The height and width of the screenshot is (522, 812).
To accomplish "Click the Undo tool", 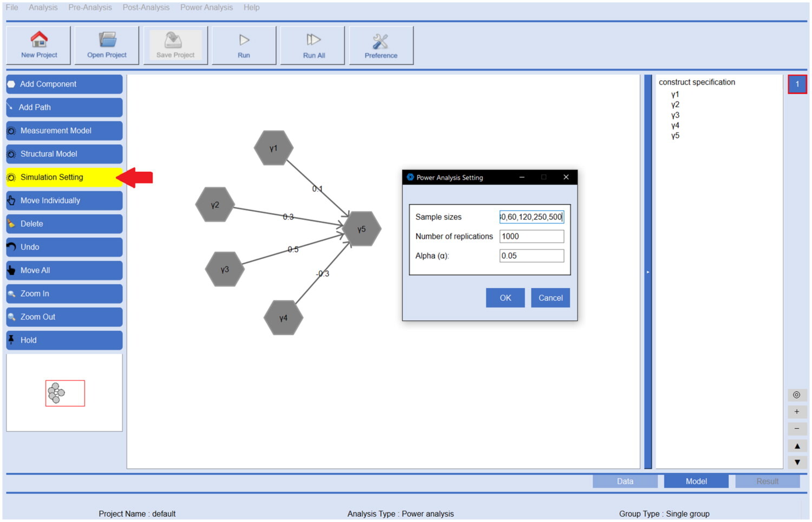I will click(x=64, y=247).
